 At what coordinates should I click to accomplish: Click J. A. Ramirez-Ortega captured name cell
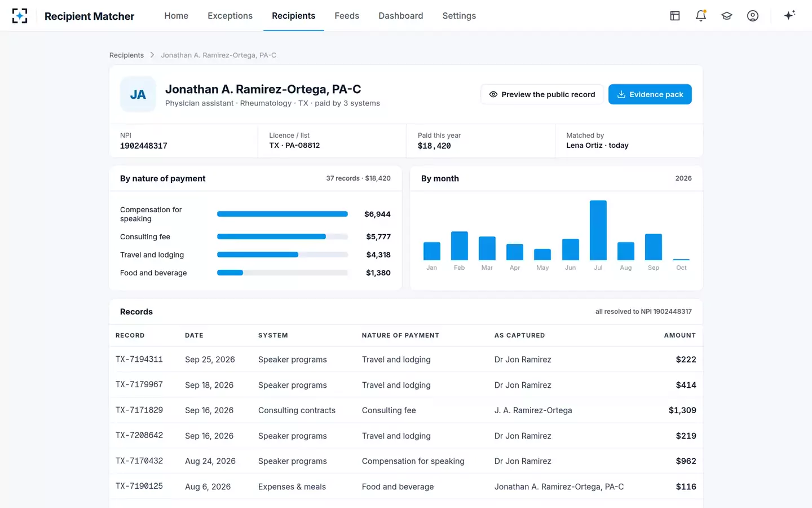(533, 410)
